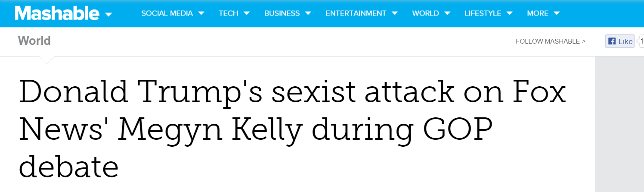Expand the Tech dropdown arrow
Screen dimensions: 644x192
(247, 13)
